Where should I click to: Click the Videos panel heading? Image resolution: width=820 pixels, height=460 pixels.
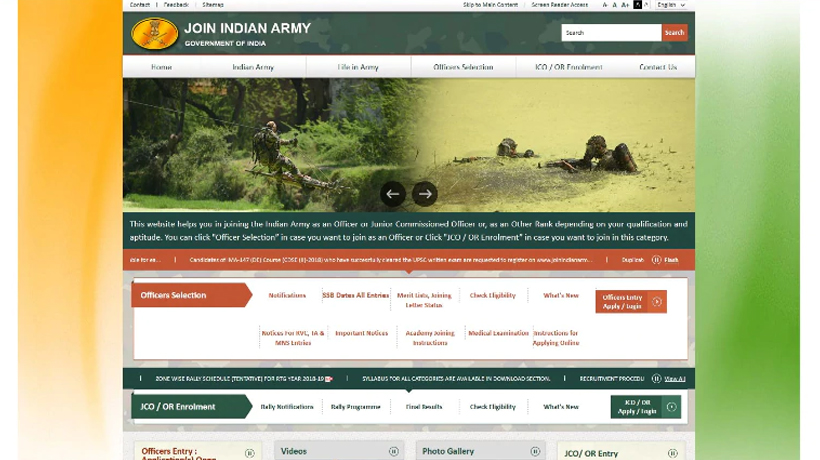(294, 451)
